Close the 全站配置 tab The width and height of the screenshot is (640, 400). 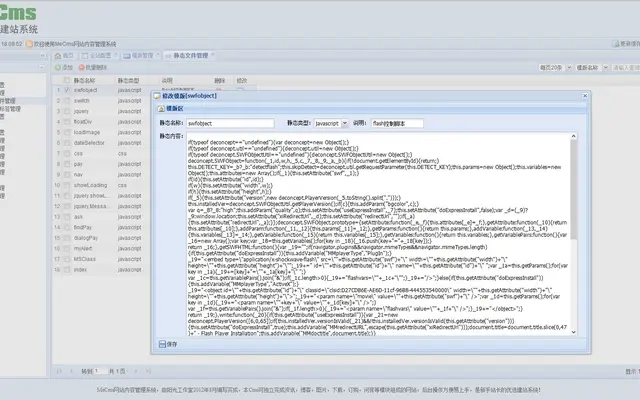[x=116, y=55]
